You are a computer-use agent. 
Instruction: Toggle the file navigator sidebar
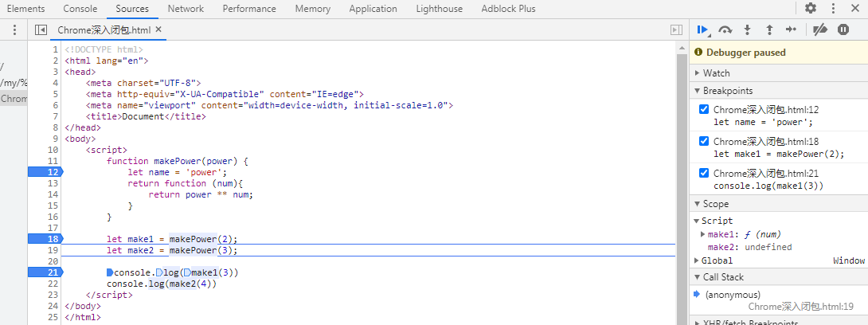tap(41, 30)
